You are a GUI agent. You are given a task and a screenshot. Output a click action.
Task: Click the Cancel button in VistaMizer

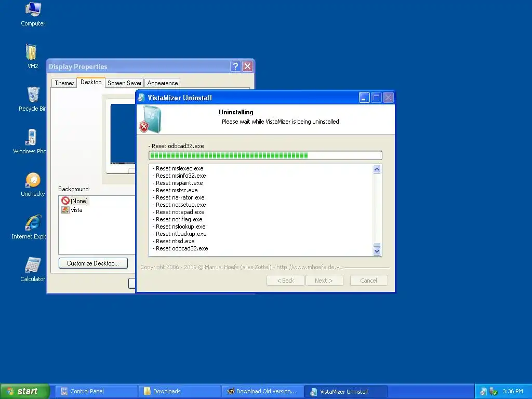[x=368, y=281]
